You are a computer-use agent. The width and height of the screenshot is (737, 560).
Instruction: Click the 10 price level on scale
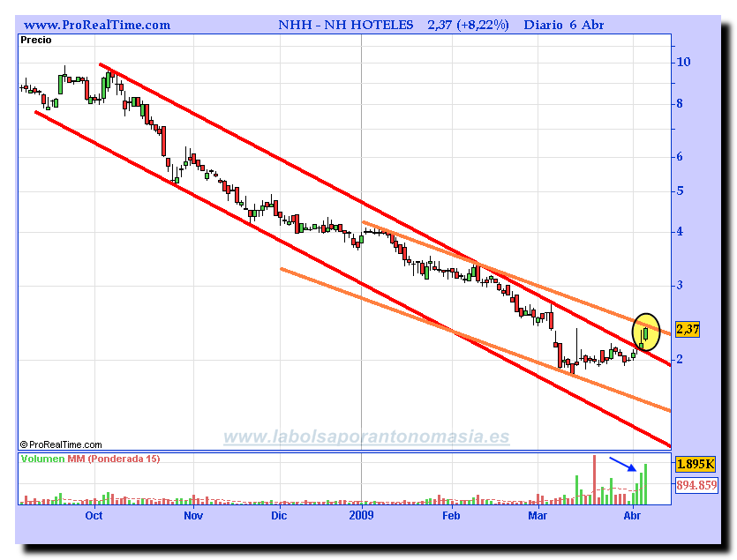[683, 62]
